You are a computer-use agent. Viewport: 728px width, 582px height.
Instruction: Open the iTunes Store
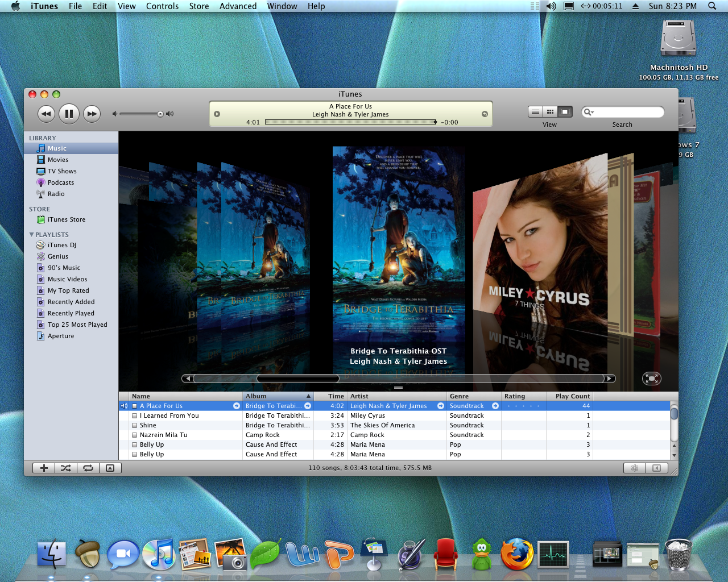[71, 219]
